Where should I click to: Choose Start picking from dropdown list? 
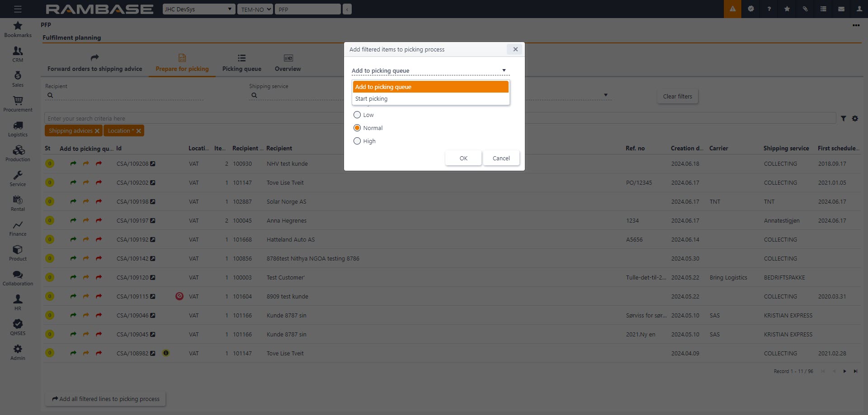[x=430, y=99]
